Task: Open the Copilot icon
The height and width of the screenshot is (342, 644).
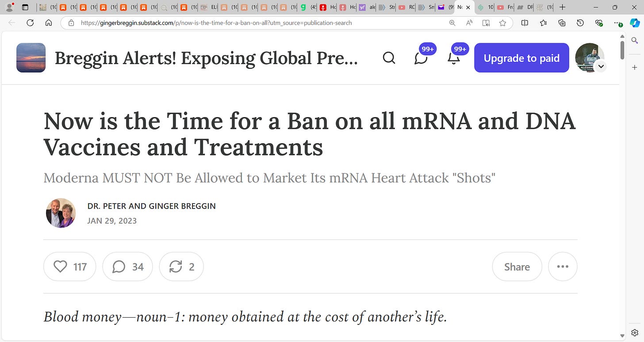Action: (635, 23)
